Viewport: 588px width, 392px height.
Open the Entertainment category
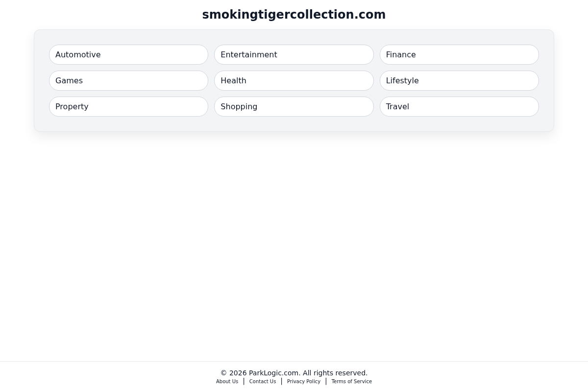click(294, 54)
